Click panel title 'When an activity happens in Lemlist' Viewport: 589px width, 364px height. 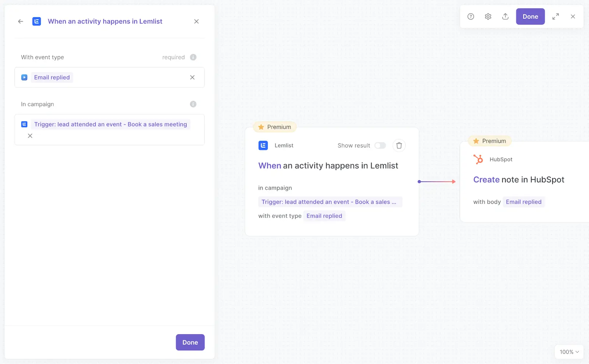[x=105, y=21]
